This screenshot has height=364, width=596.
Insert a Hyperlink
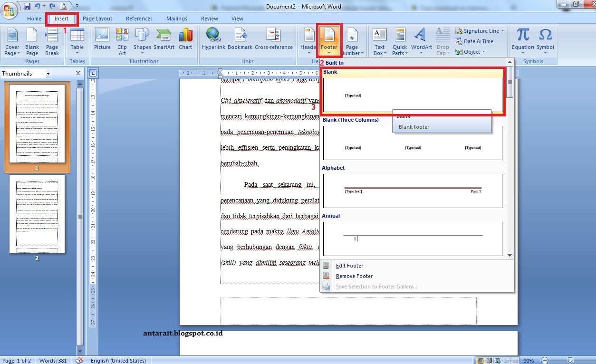coord(213,41)
